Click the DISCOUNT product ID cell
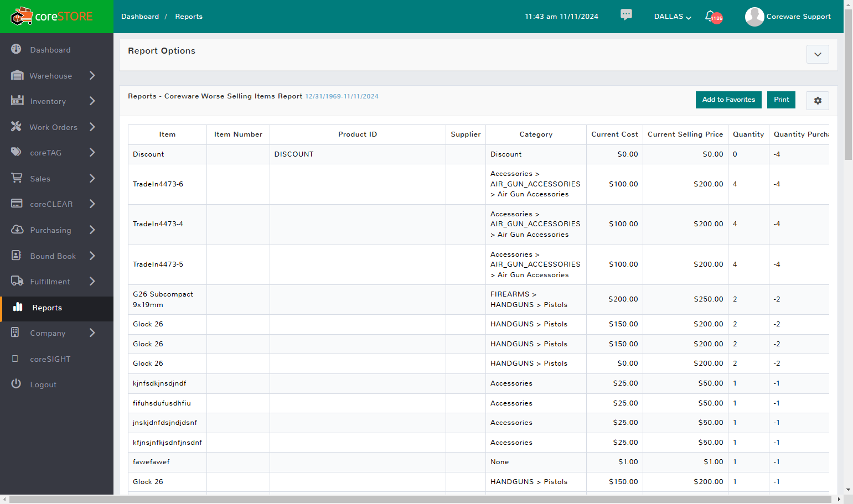 click(358, 154)
